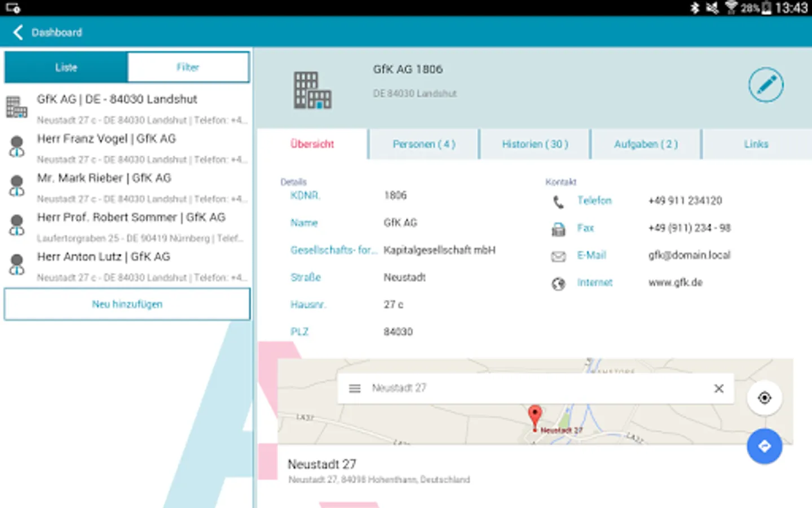The width and height of the screenshot is (812, 508).
Task: Call the number +49 911 234120
Action: [685, 201]
